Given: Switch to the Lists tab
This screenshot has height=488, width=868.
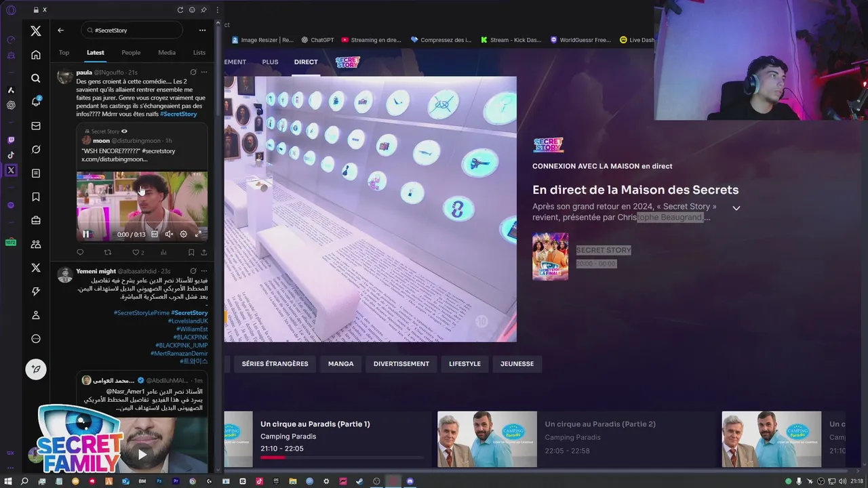Looking at the screenshot, I should [x=199, y=52].
